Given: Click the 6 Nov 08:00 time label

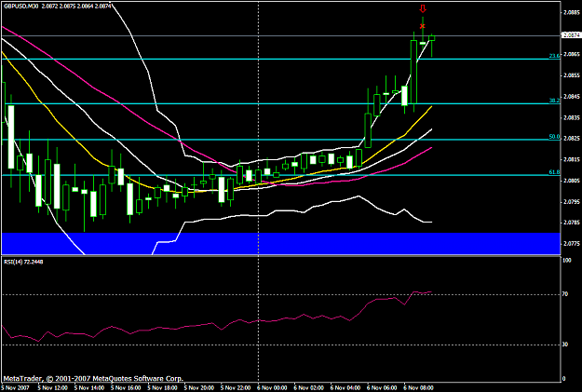Looking at the screenshot, I should 419,388.
